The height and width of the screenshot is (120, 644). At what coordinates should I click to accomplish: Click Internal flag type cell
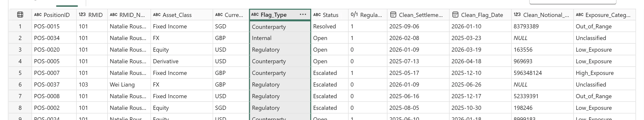[280, 38]
